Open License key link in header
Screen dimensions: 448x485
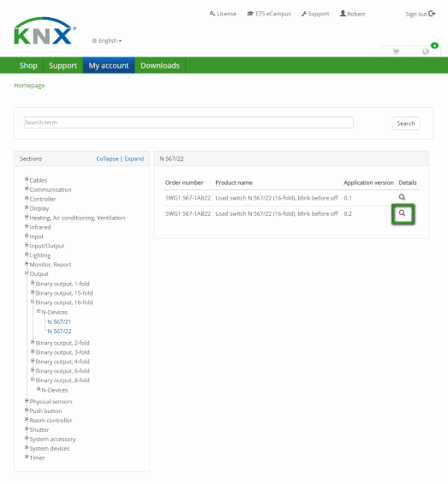tap(223, 14)
